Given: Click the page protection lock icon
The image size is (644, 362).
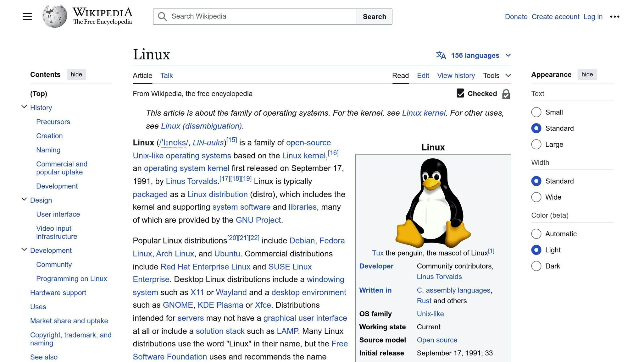Looking at the screenshot, I should click(506, 94).
